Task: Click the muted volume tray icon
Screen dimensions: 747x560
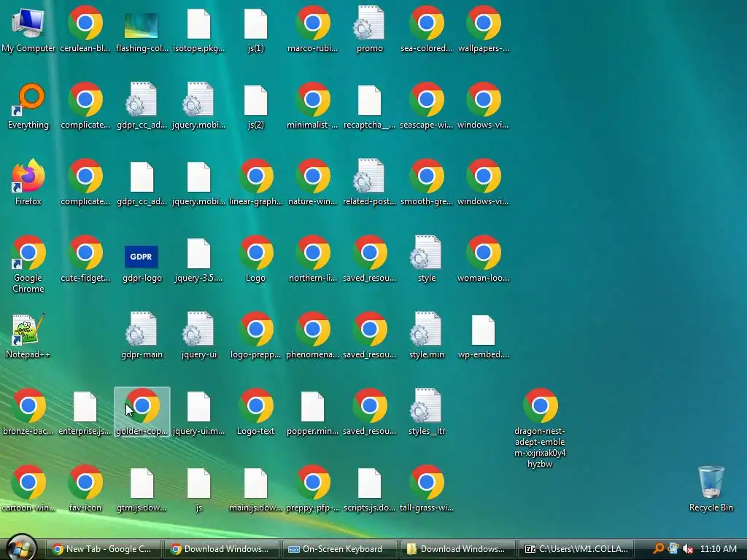Action: [x=687, y=549]
